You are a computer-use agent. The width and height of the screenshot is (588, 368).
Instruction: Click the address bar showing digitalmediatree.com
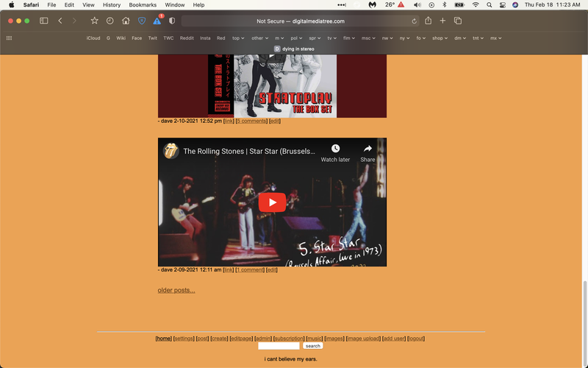pos(301,21)
